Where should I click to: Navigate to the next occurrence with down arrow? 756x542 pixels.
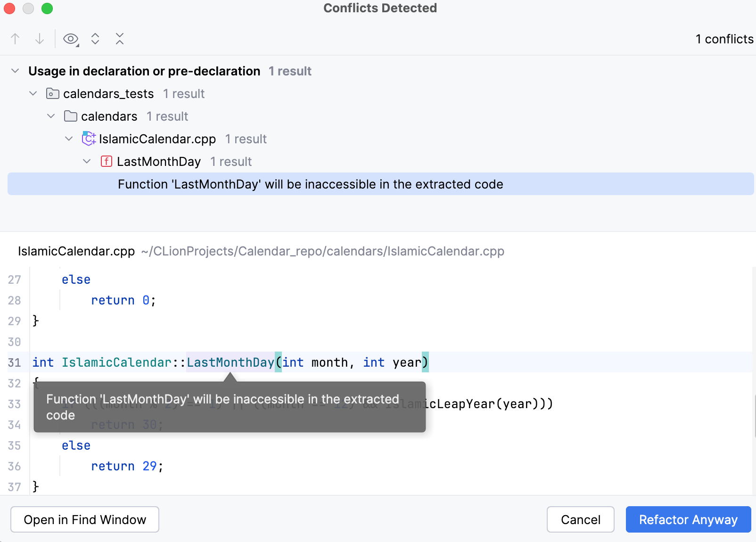[39, 39]
